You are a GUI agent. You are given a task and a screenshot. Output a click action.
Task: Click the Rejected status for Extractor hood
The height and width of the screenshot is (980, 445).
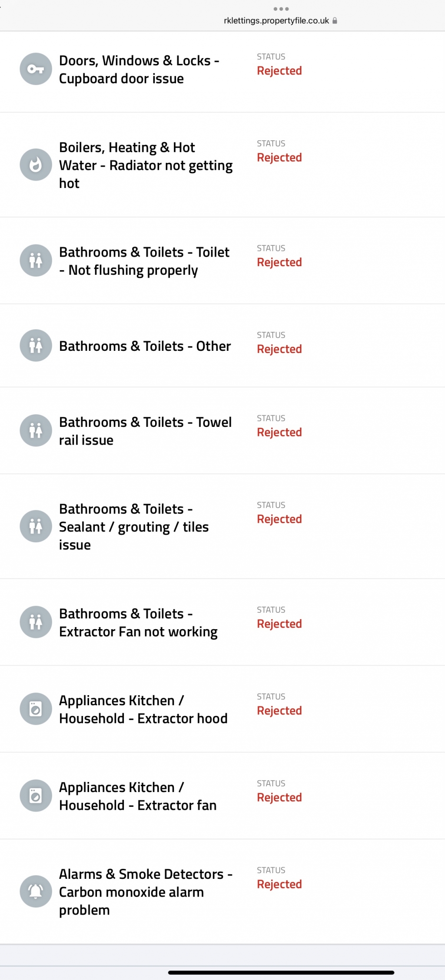(279, 711)
